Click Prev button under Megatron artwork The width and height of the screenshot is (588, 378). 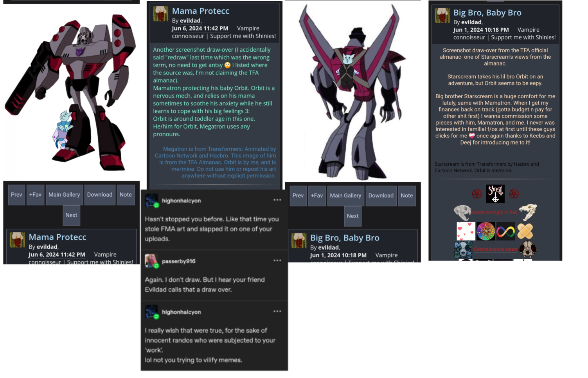16,195
